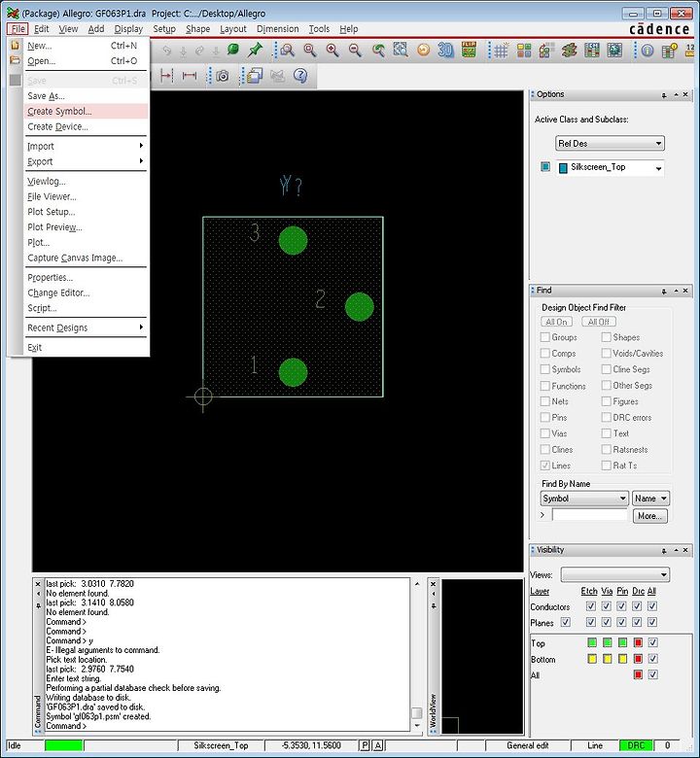Click the icon to the right of Shadow Toggle
Screen dimensions: 700x758
pos(570,51)
